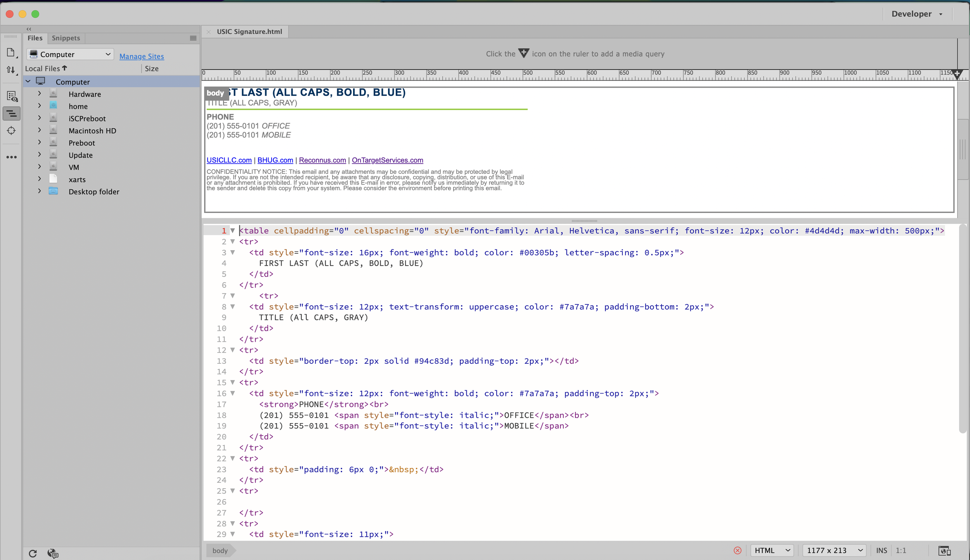Toggle the Visual Media Queries bar icon
This screenshot has height=560, width=970.
tap(12, 114)
